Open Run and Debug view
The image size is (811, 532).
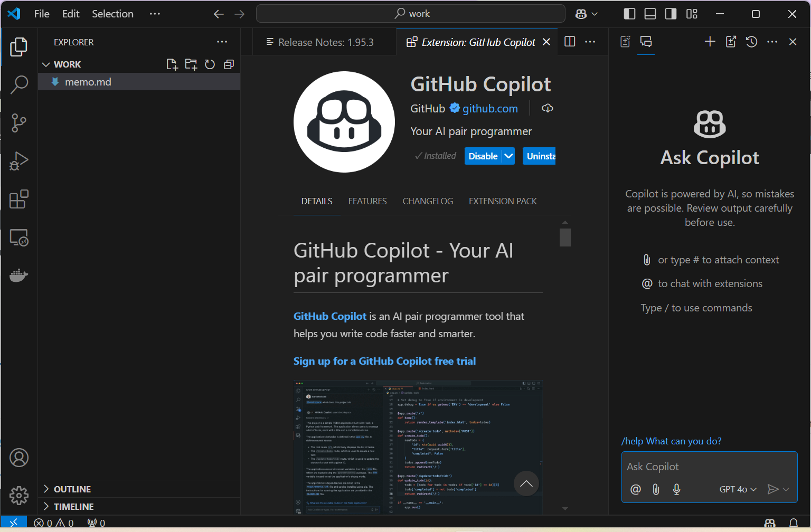(19, 161)
